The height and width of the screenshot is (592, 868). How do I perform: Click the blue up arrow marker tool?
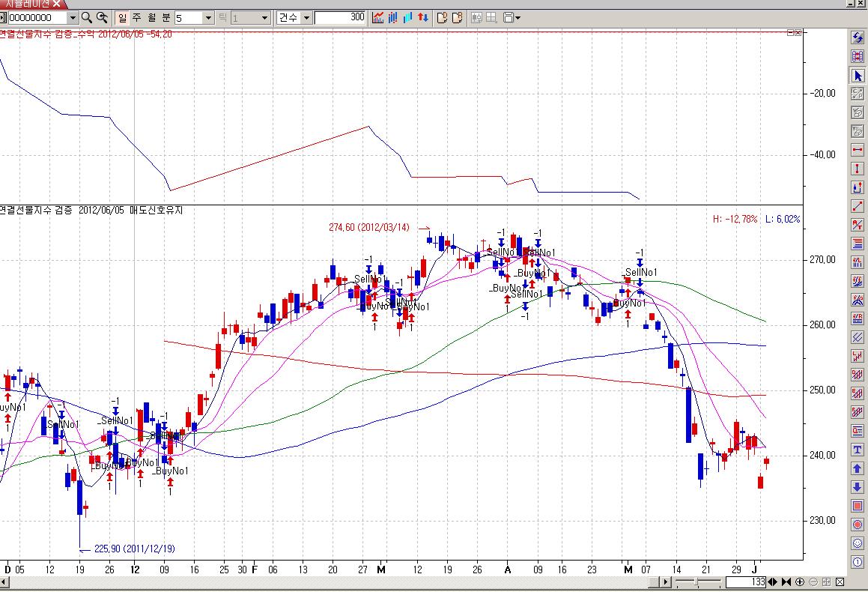[x=858, y=468]
